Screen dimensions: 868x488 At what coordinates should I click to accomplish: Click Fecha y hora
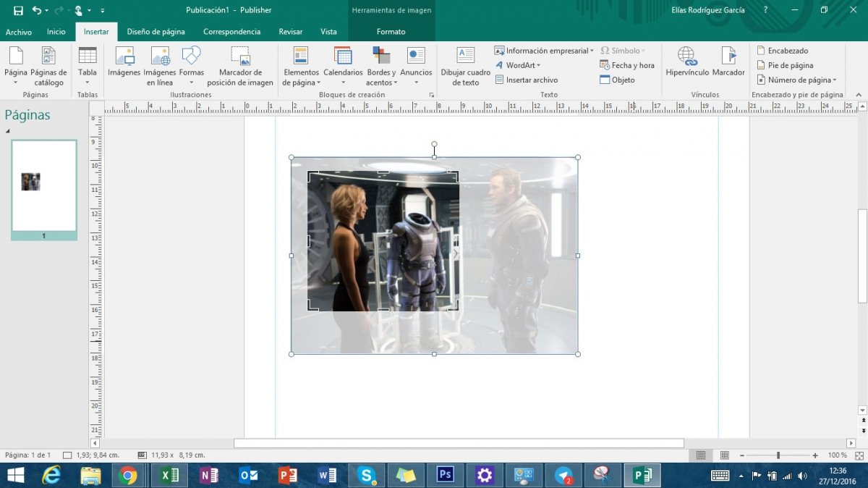point(626,65)
